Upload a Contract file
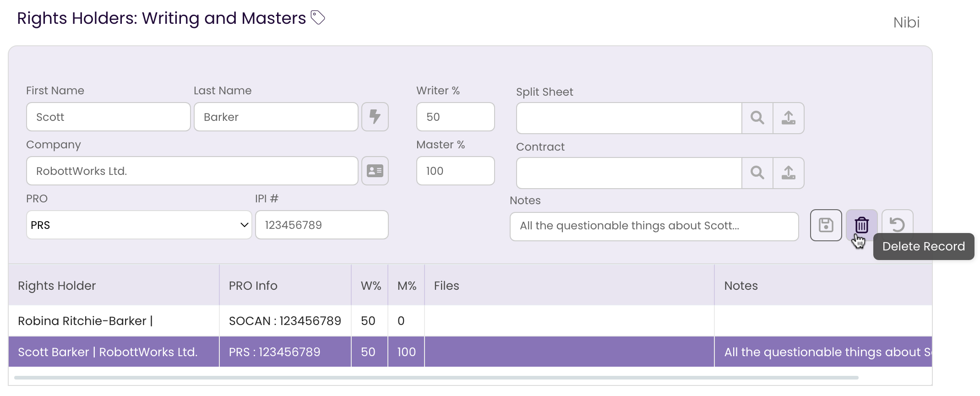 (789, 173)
